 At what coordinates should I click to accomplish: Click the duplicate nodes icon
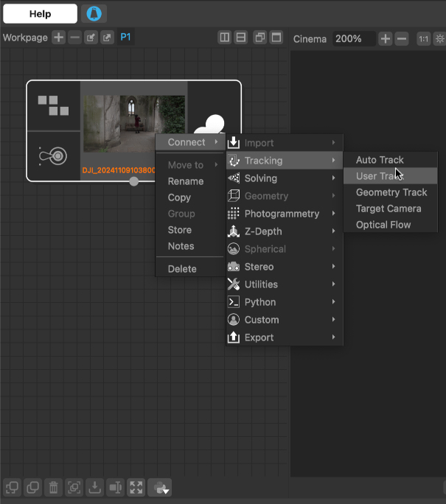coord(32,487)
